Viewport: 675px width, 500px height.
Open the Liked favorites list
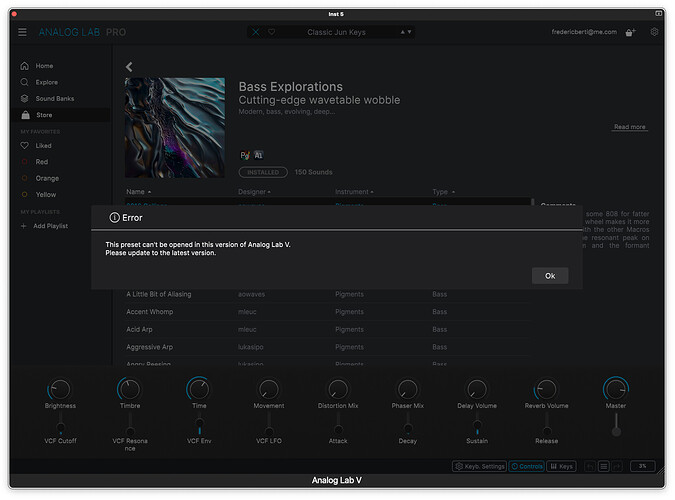pos(43,146)
